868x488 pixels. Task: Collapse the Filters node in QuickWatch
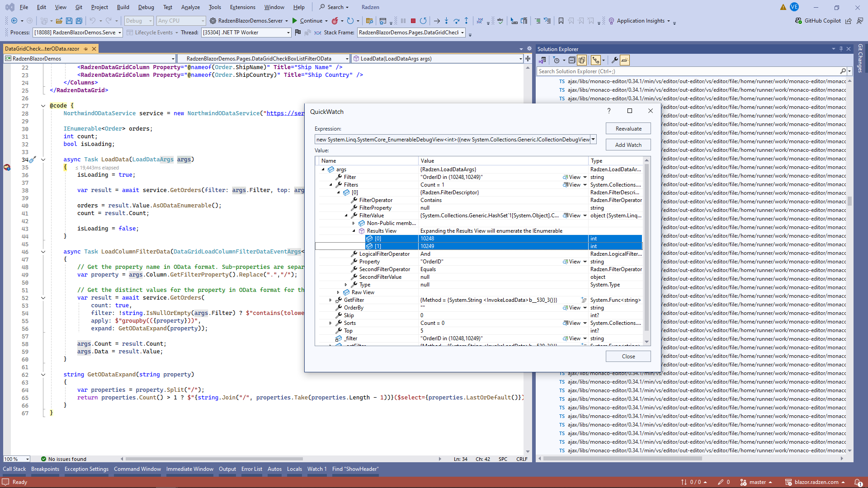click(x=331, y=185)
